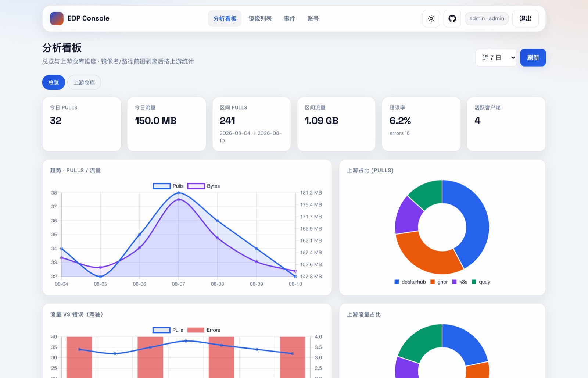588x378 pixels.
Task: Click the 上游流量占比 chart title
Action: 364,314
